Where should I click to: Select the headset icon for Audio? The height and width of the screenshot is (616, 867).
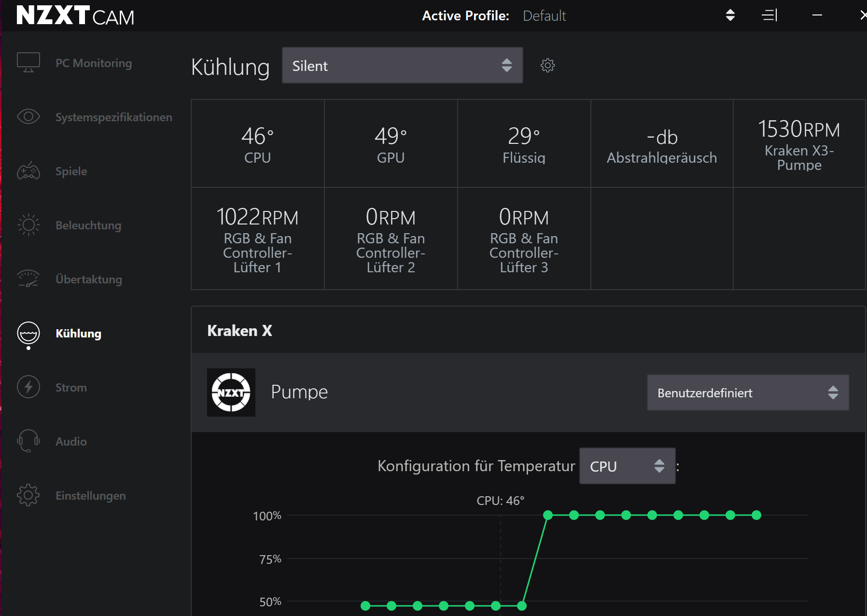tap(28, 441)
